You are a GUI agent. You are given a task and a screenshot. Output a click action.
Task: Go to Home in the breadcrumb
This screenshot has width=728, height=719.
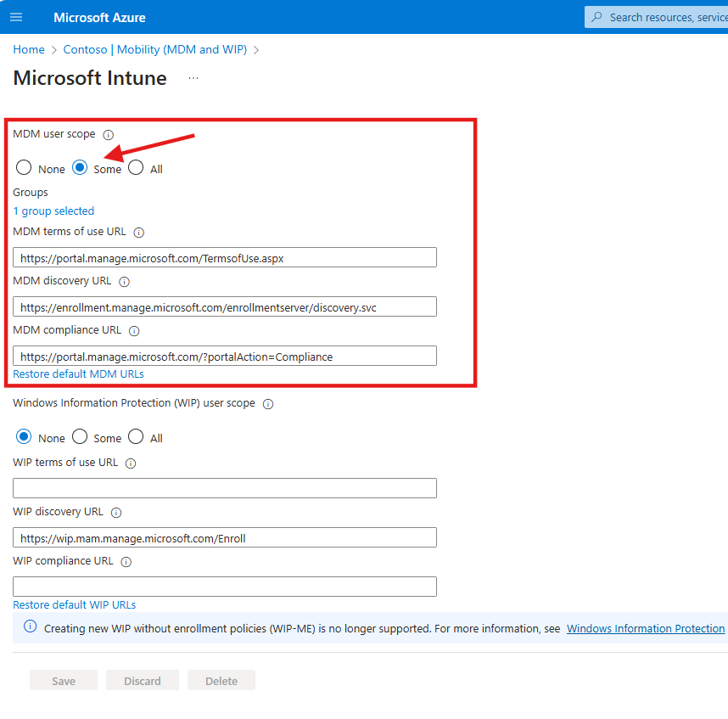29,50
